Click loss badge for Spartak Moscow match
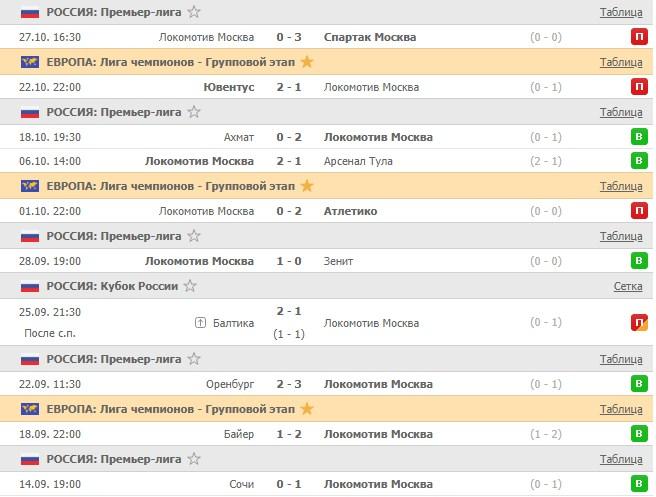This screenshot has height=497, width=656. [639, 37]
